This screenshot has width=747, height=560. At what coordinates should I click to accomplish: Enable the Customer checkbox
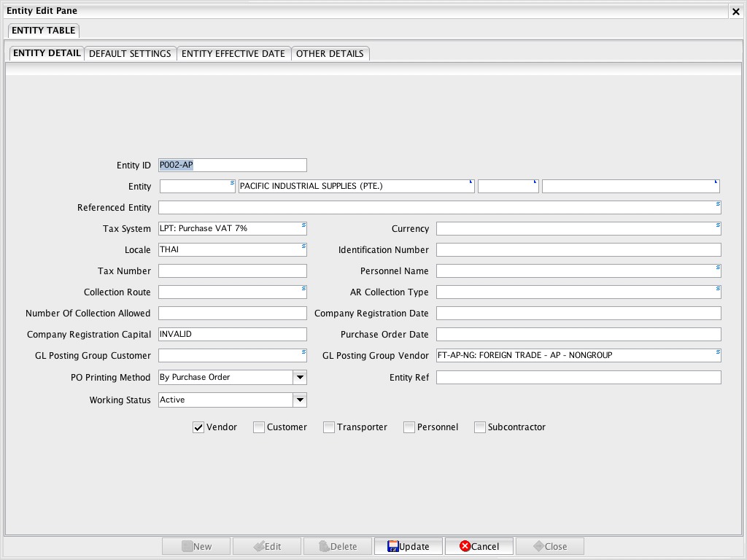[x=259, y=427]
